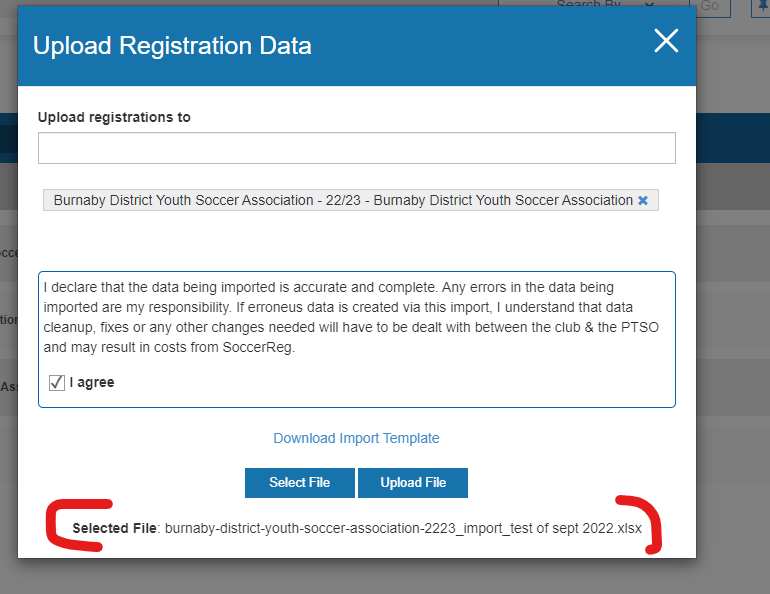
Task: Click the 'Upload registrations to' field label
Action: 114,117
